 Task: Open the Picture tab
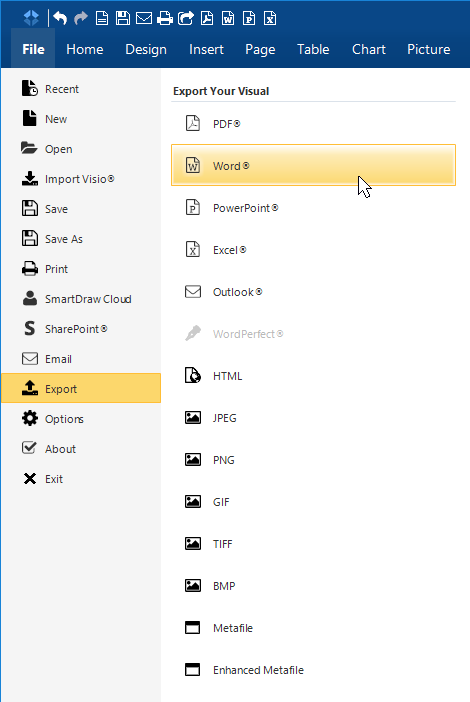[x=428, y=49]
